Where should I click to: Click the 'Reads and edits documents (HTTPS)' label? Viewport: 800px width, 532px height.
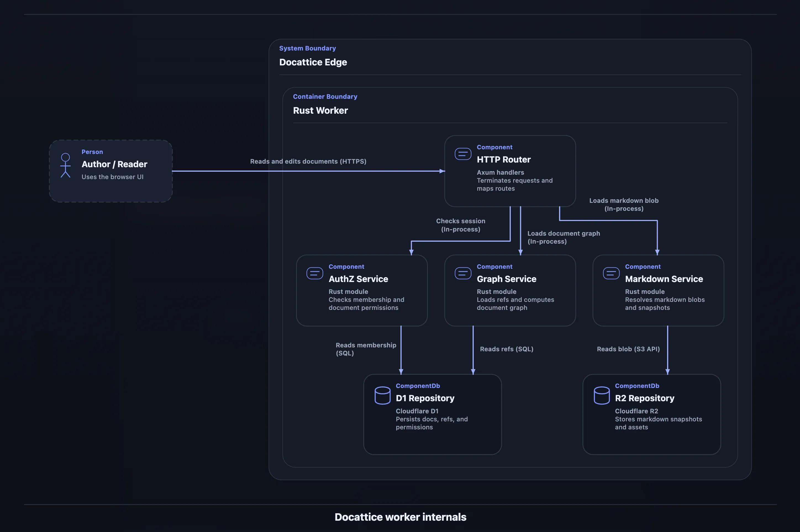click(x=308, y=161)
